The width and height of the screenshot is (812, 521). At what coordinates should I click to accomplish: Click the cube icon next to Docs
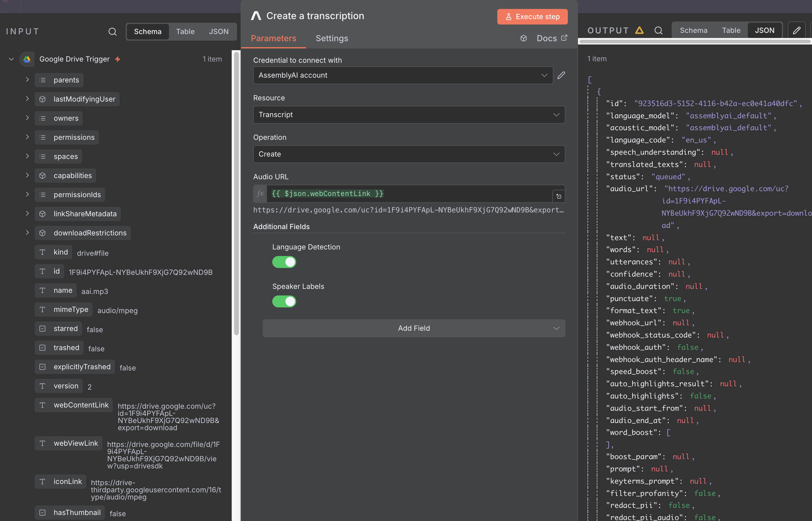(x=524, y=38)
